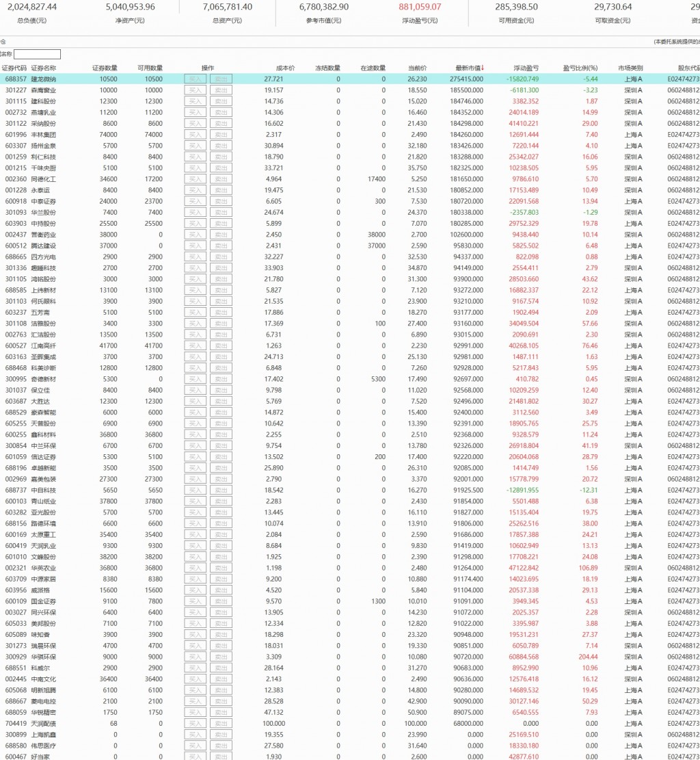Select the current price 50.900
The height and width of the screenshot is (760, 700).
coord(417,713)
